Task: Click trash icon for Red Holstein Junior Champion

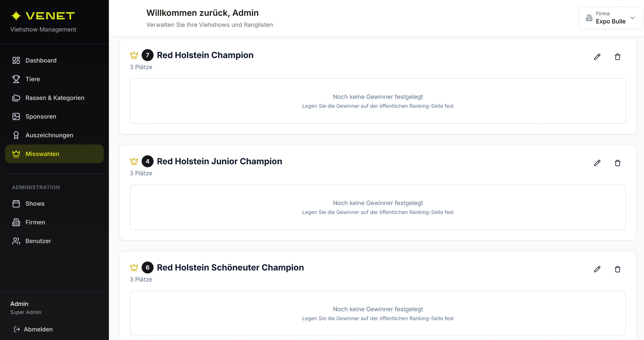Action: pyautogui.click(x=618, y=163)
